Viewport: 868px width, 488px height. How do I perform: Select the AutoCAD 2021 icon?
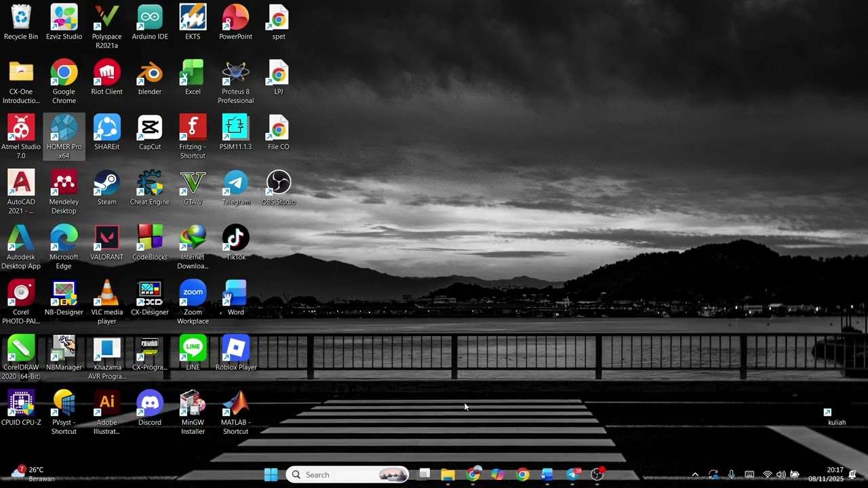pyautogui.click(x=21, y=192)
